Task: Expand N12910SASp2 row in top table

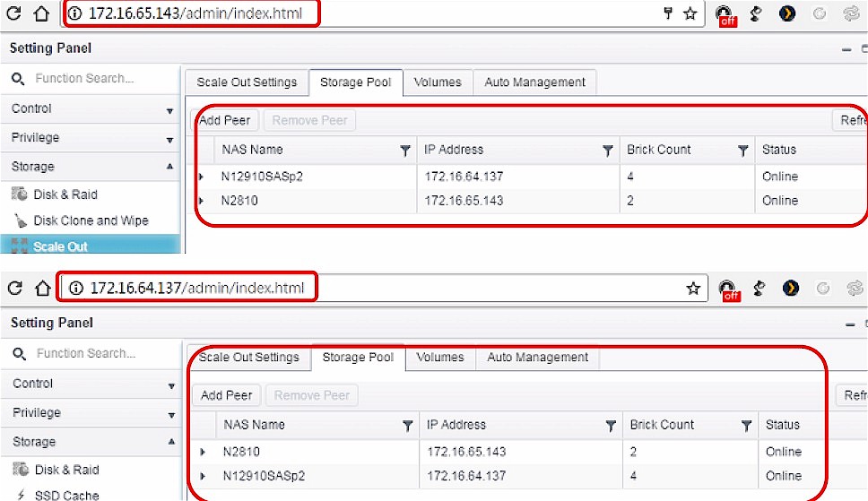Action: click(202, 177)
